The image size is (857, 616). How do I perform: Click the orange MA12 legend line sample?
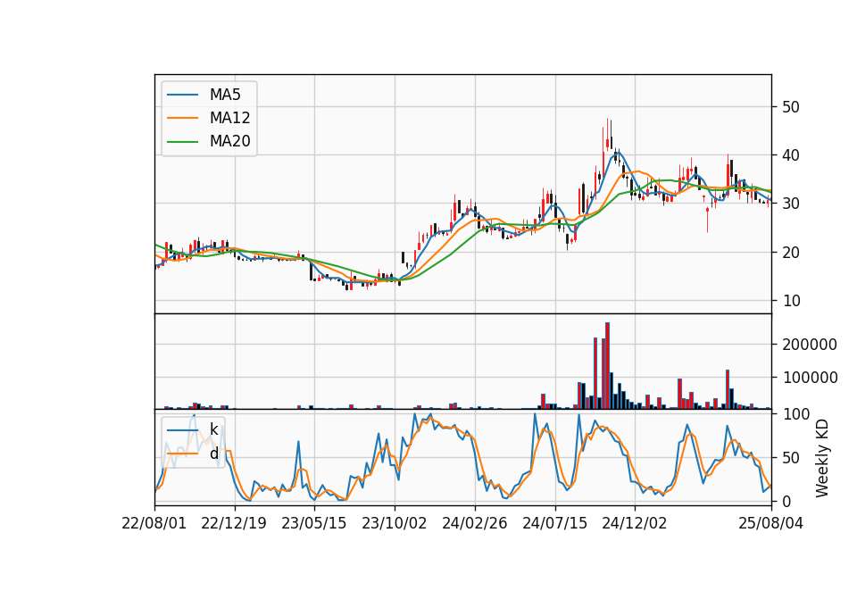click(x=182, y=118)
